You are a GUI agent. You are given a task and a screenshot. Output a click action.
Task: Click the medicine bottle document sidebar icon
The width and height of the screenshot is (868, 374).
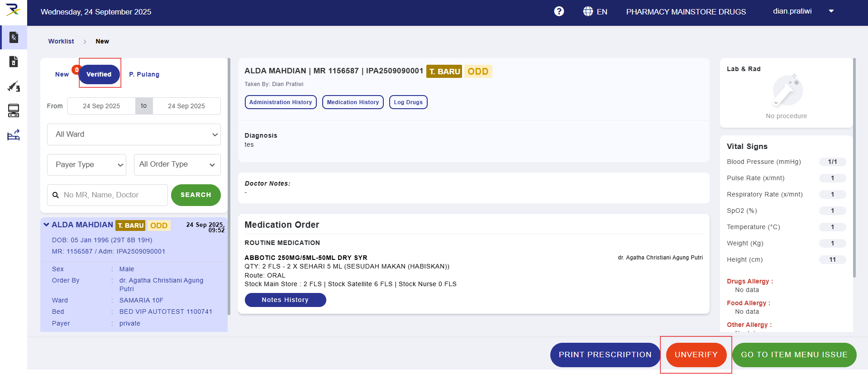tap(14, 62)
